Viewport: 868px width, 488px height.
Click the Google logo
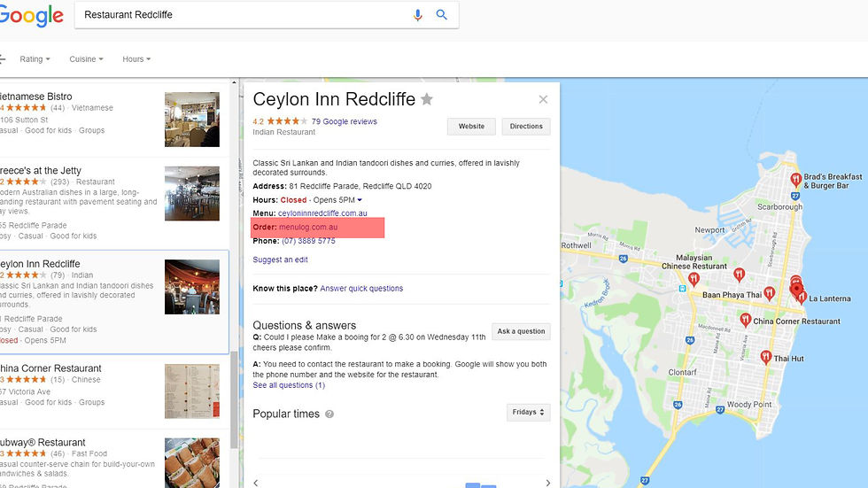click(31, 15)
